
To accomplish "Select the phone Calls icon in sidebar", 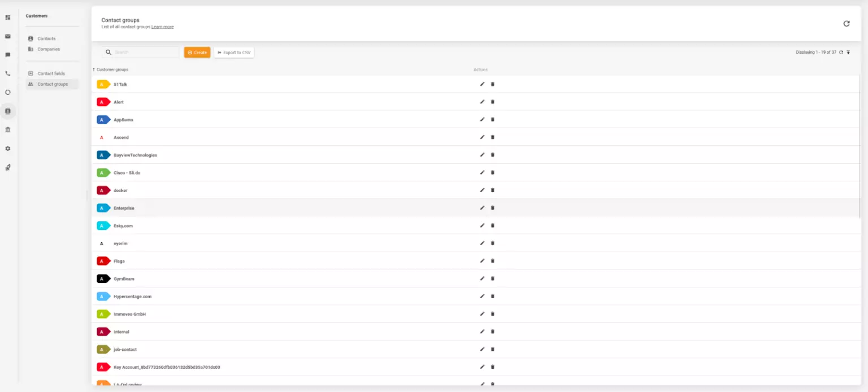I will [x=7, y=73].
